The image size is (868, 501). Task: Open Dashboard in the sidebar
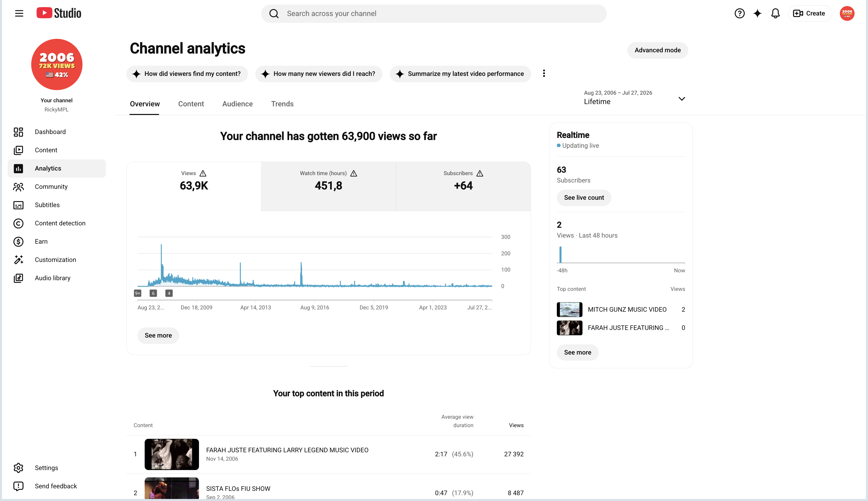(x=57, y=132)
